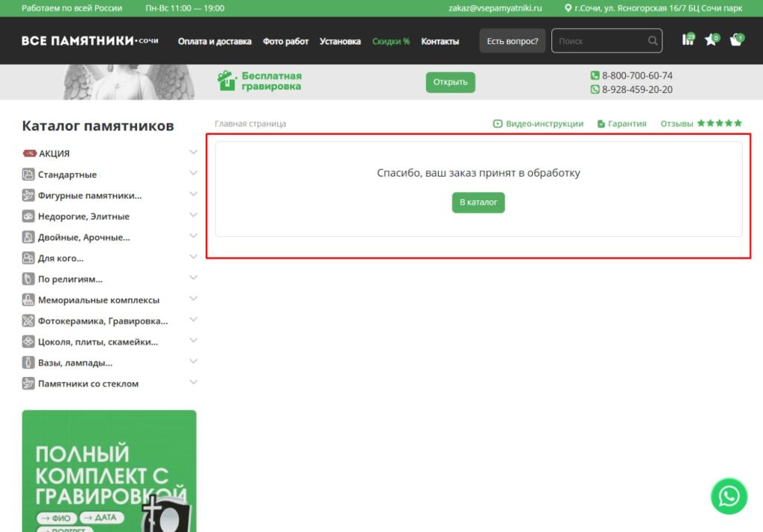Expand the АКЦИЯ category chevron
This screenshot has height=532, width=763.
194,153
